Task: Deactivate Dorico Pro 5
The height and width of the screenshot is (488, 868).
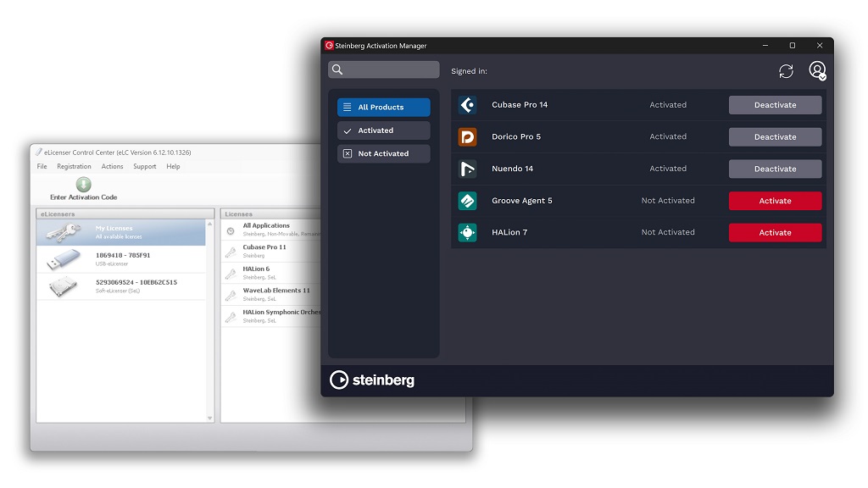Action: click(775, 137)
